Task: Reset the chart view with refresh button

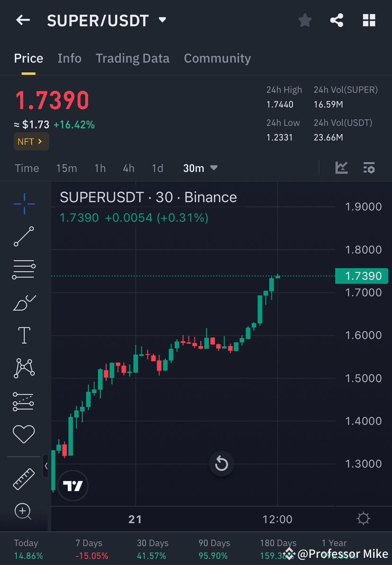Action: point(222,464)
